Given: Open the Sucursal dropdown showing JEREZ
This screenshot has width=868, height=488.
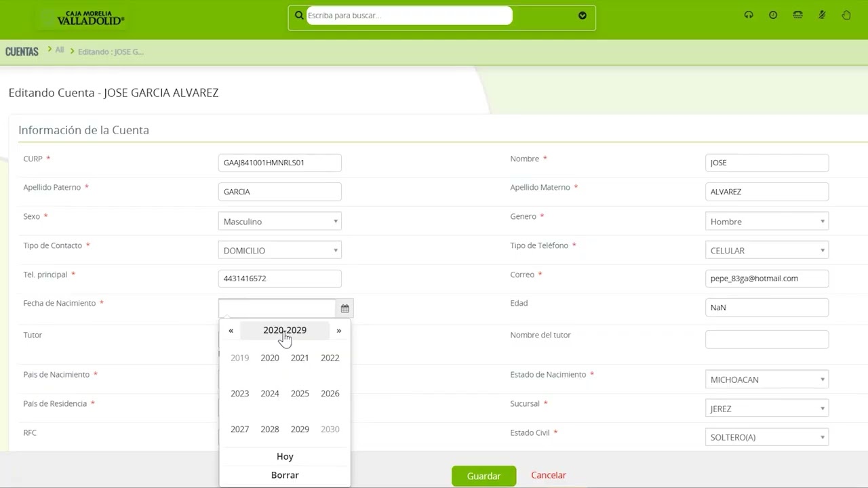Looking at the screenshot, I should click(x=767, y=408).
